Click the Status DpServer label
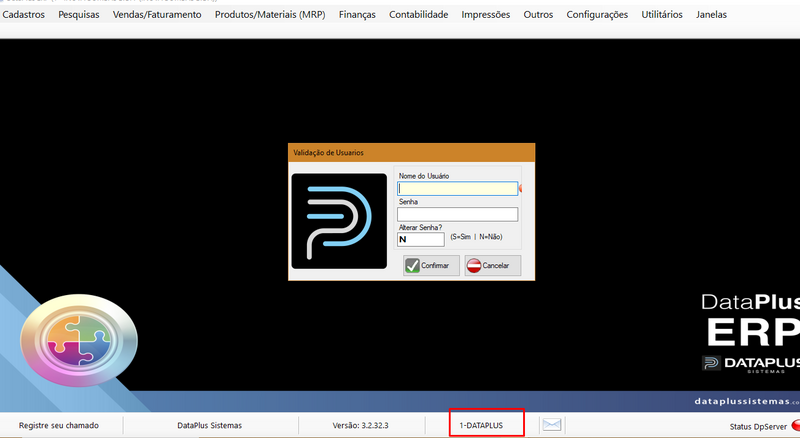 pyautogui.click(x=758, y=426)
